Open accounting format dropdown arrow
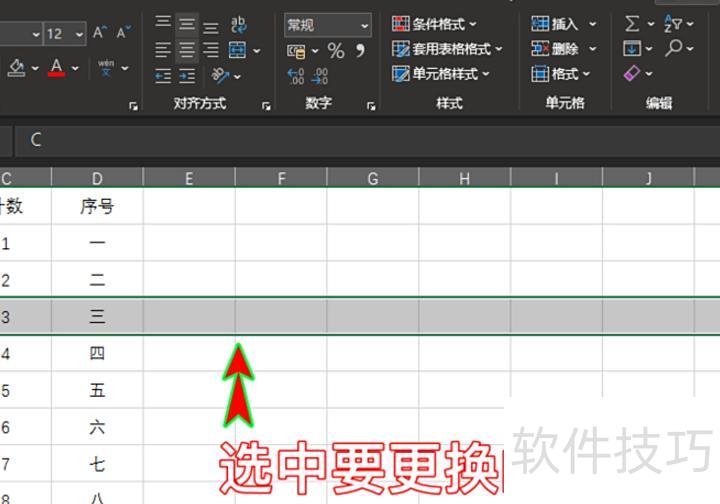This screenshot has height=504, width=720. pos(315,51)
